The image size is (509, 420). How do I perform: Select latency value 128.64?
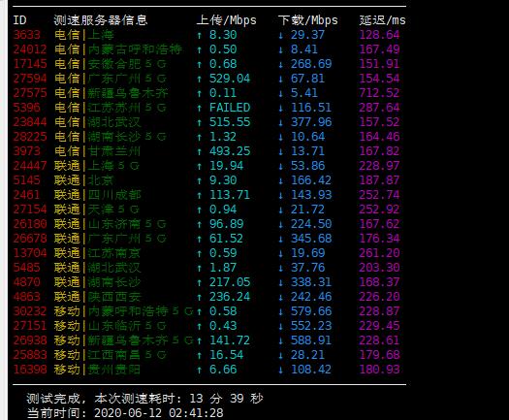click(x=379, y=35)
